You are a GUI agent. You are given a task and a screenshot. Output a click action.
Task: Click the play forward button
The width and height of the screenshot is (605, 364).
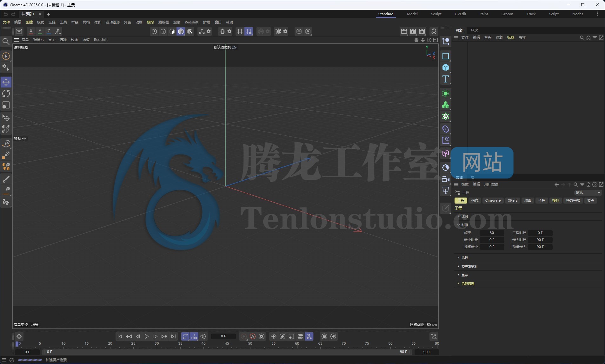(146, 336)
